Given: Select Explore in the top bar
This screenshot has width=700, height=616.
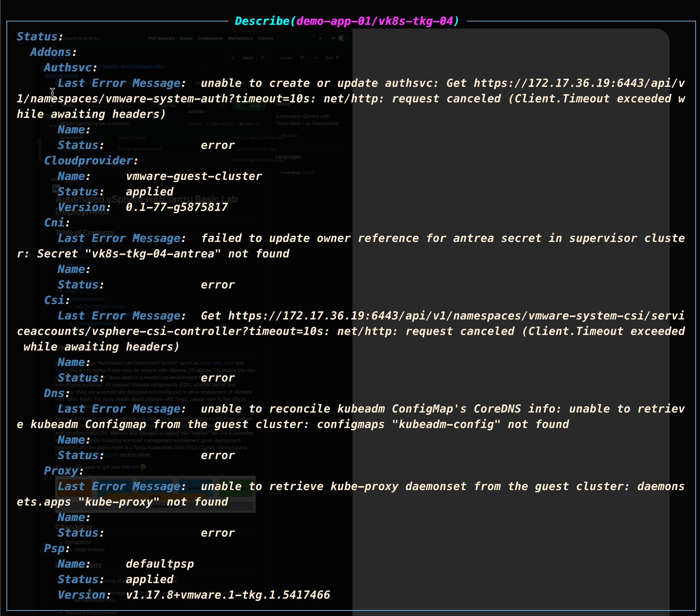Looking at the screenshot, I should pos(265,38).
